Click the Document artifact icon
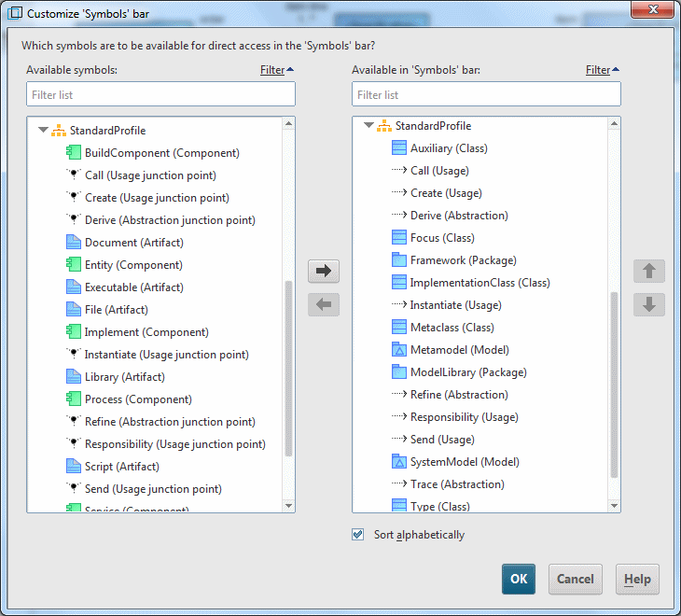The width and height of the screenshot is (681, 616). [74, 242]
